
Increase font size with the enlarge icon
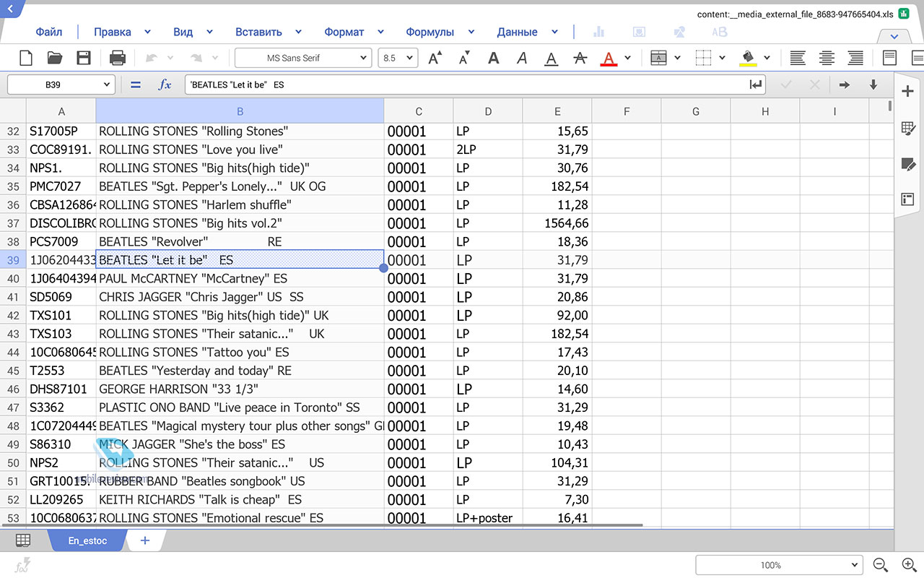435,58
